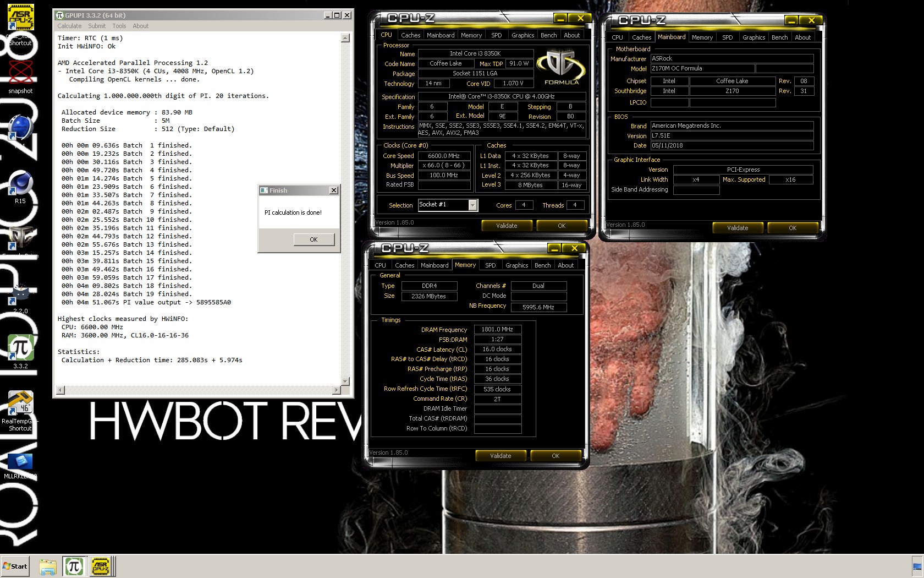
Task: Switch to Memory tab in CPU window
Action: (471, 35)
